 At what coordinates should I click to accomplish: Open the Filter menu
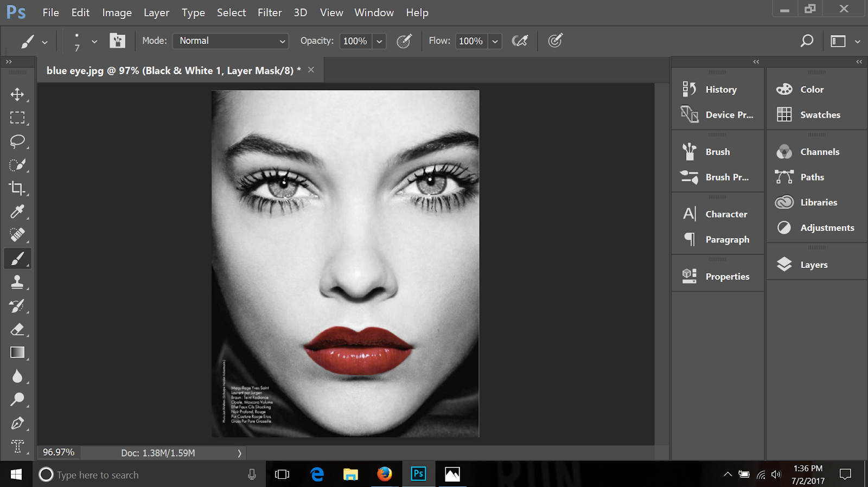pyautogui.click(x=269, y=12)
